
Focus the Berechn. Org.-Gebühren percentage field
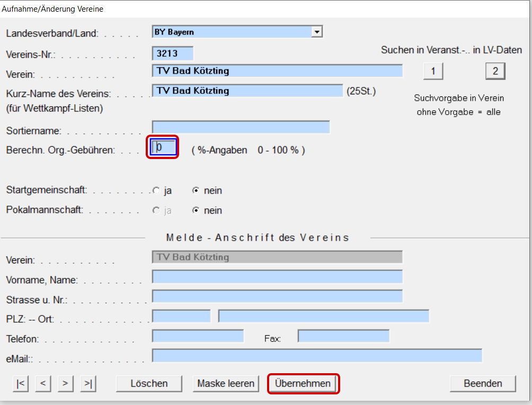pos(163,147)
